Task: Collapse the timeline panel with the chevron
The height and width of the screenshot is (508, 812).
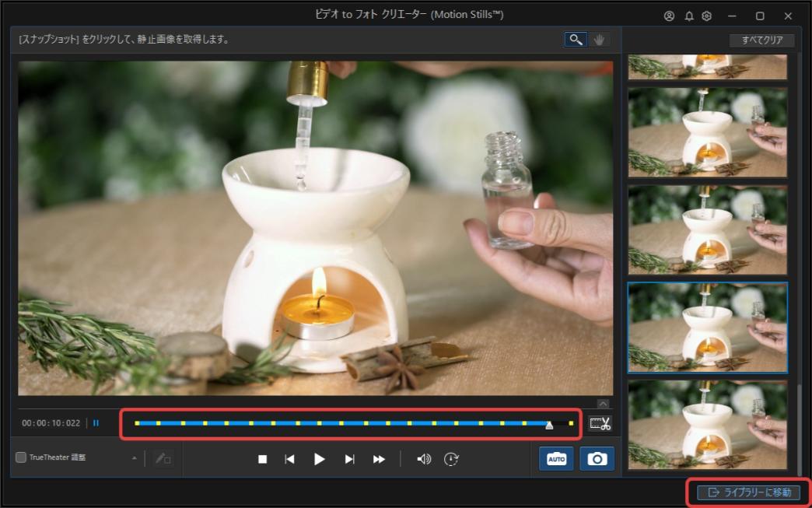Action: tap(602, 403)
